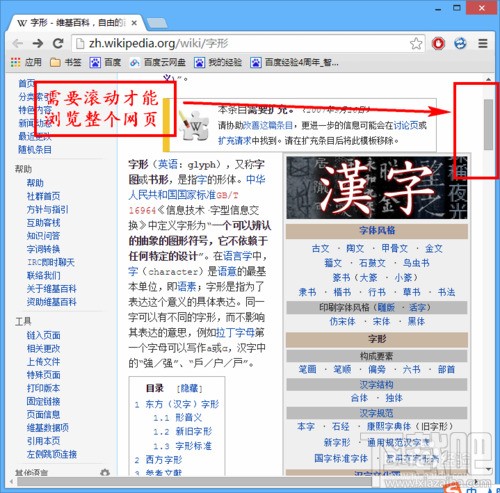
Task: Click the settings gear beside 其他语言
Action: [x=105, y=472]
